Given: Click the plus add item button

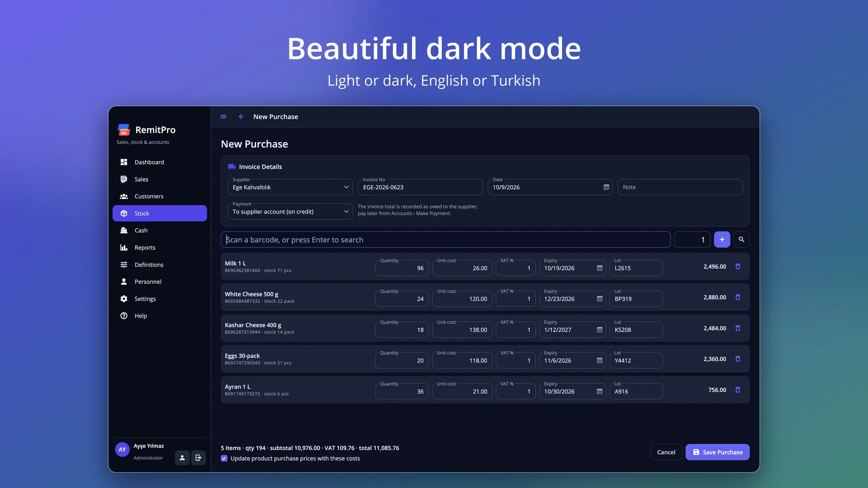Looking at the screenshot, I should pyautogui.click(x=722, y=239).
